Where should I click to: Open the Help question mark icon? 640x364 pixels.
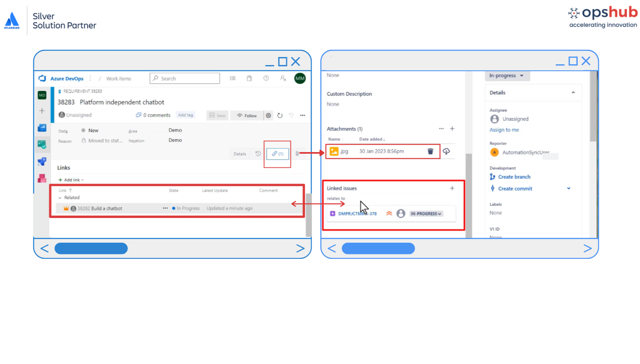[266, 78]
